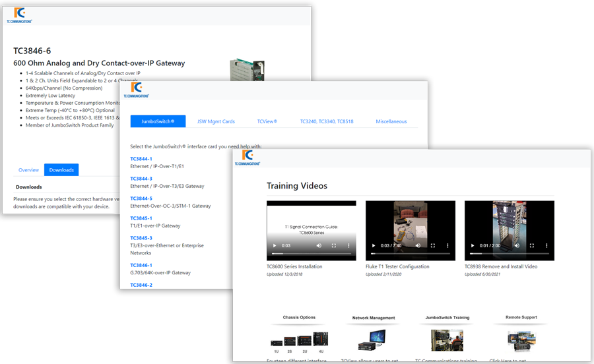
Task: Fullscreen the TC8938 Remove and Install video
Action: point(531,245)
